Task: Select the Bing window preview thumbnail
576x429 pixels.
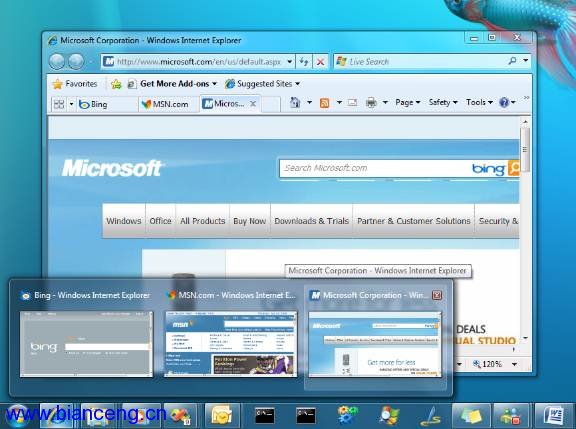Action: [86, 344]
